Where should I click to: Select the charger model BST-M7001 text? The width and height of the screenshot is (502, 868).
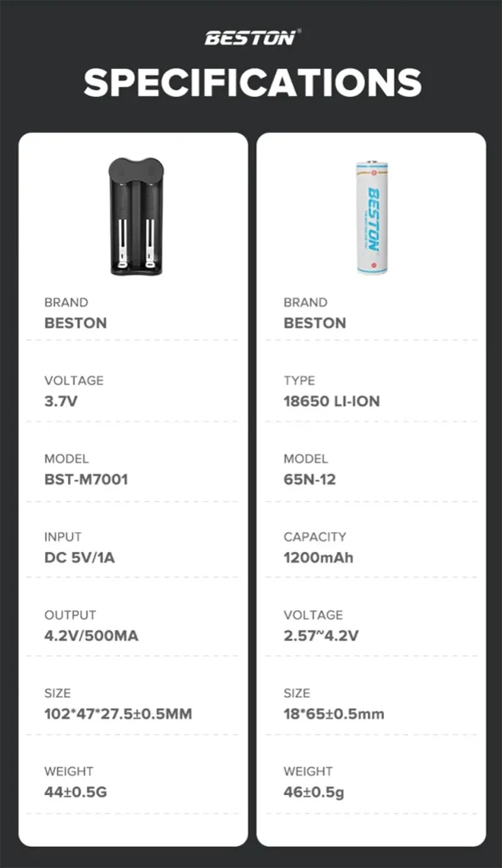pyautogui.click(x=86, y=480)
